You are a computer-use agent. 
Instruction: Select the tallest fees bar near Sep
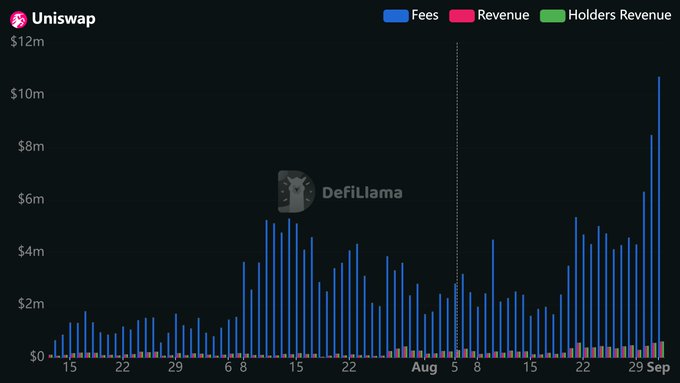coord(659,217)
